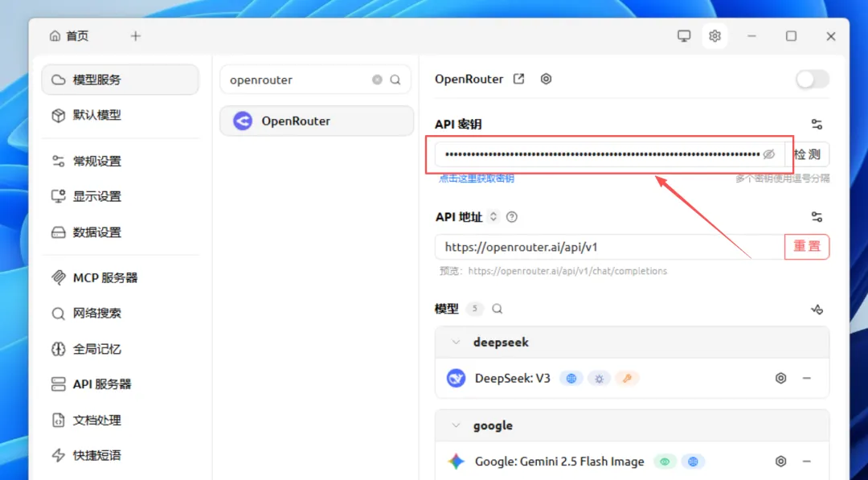
Task: Click the API address URL field
Action: click(x=610, y=247)
